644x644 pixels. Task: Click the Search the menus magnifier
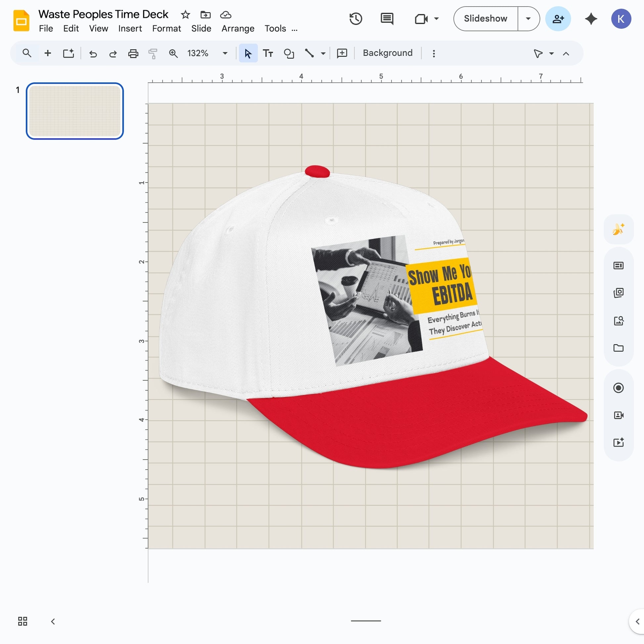click(x=27, y=53)
